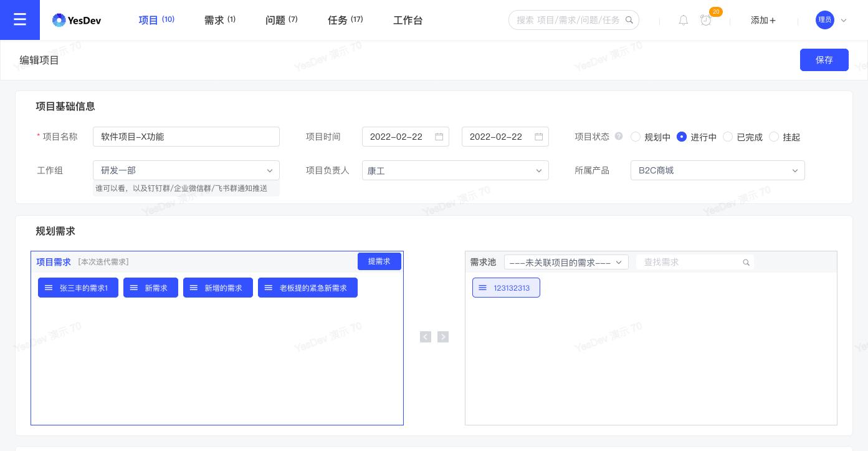This screenshot has width=868, height=451.
Task: Open the calendar icon of the end date field
Action: click(x=539, y=137)
